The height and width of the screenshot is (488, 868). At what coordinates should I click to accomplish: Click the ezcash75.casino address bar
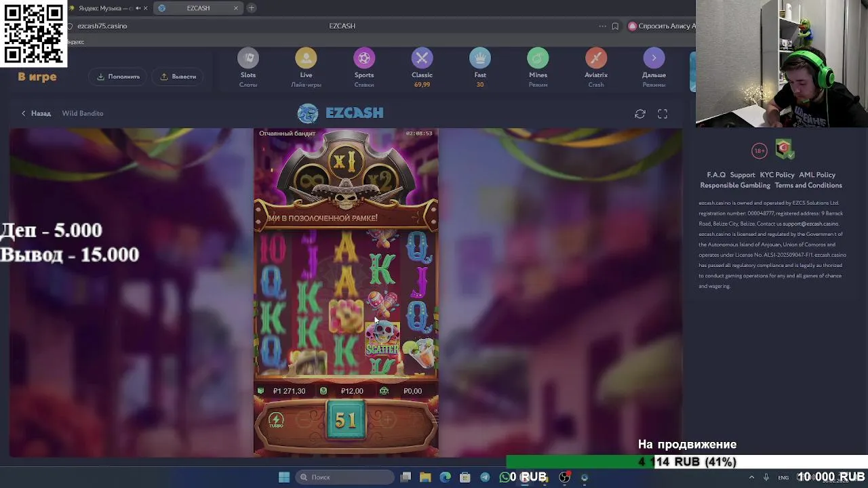pyautogui.click(x=102, y=26)
